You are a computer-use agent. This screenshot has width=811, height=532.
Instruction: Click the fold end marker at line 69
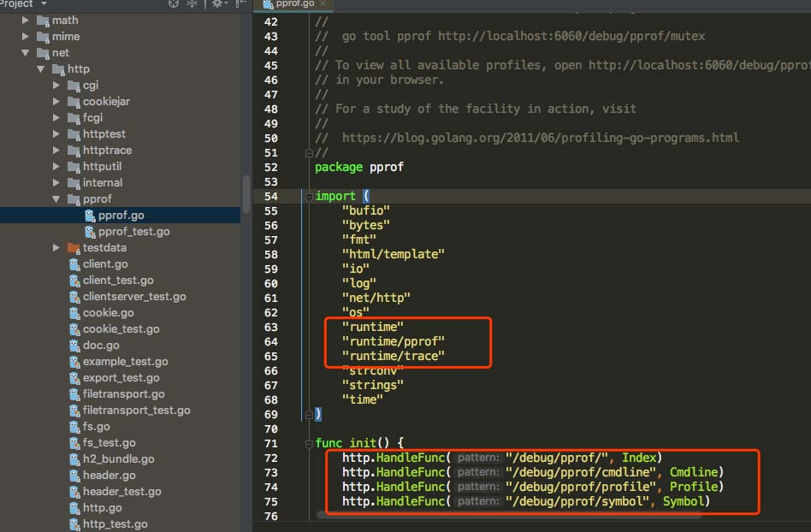point(308,414)
